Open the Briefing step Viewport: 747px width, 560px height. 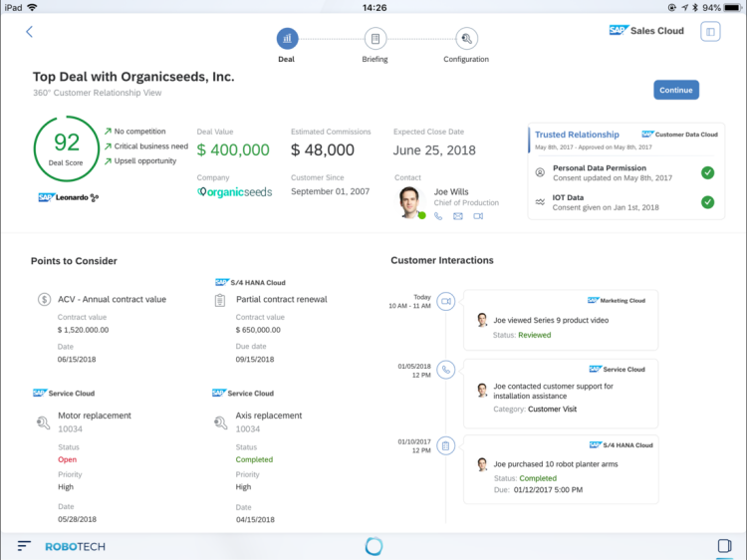[374, 39]
